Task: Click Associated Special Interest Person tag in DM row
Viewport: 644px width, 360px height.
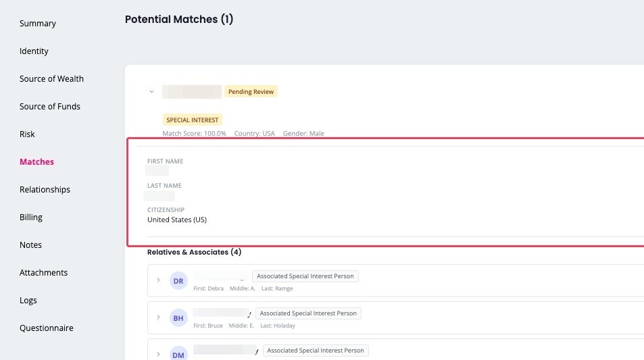Action: point(316,350)
